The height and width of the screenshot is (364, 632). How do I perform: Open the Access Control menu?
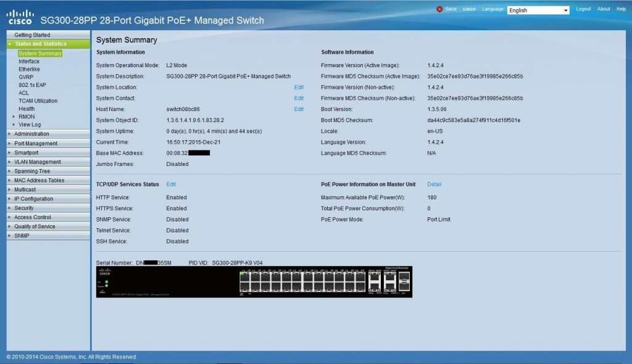[x=48, y=217]
